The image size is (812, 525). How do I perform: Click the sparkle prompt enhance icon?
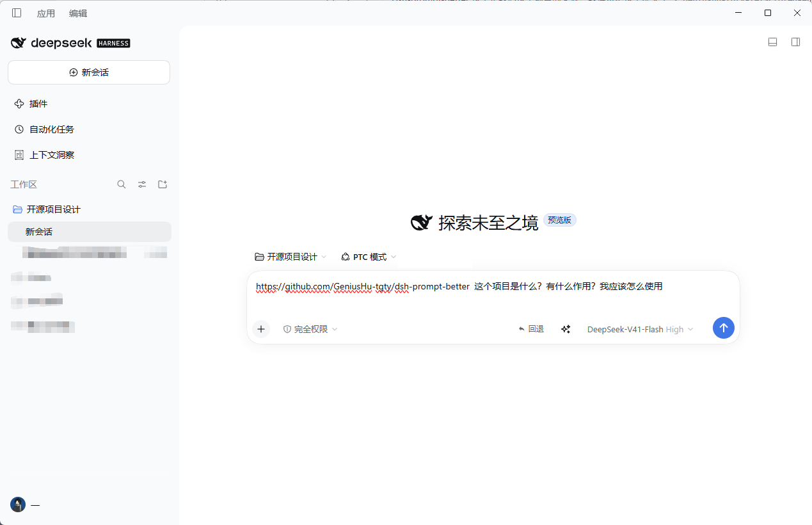pos(566,329)
